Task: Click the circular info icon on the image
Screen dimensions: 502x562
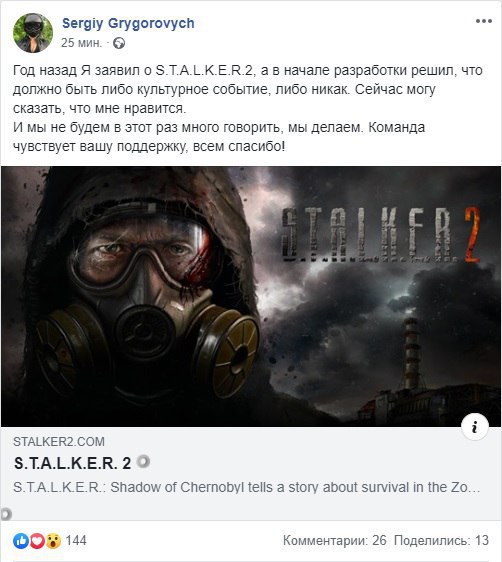Action: (475, 427)
